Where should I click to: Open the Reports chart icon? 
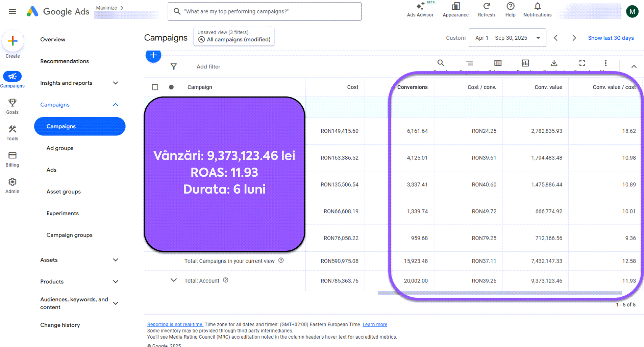[x=526, y=63]
